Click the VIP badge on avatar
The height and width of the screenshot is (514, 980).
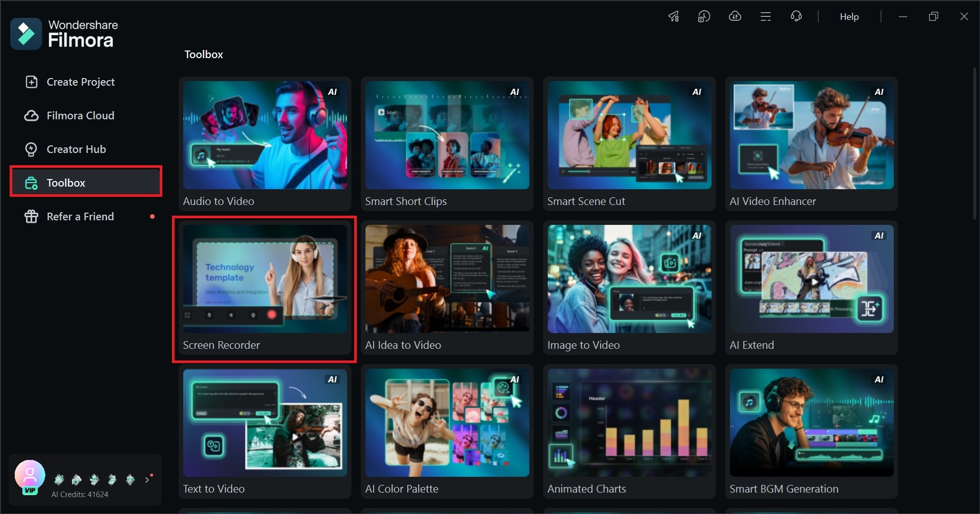(30, 491)
